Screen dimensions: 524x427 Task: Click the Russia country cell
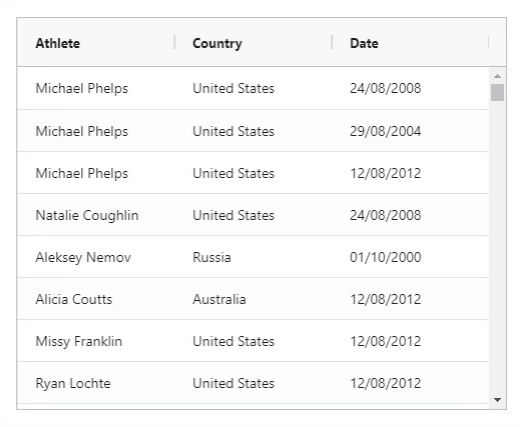click(x=253, y=257)
